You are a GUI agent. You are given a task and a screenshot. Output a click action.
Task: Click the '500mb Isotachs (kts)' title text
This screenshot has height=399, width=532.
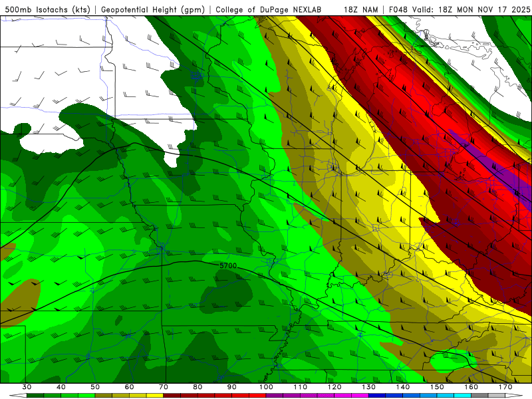pos(47,9)
